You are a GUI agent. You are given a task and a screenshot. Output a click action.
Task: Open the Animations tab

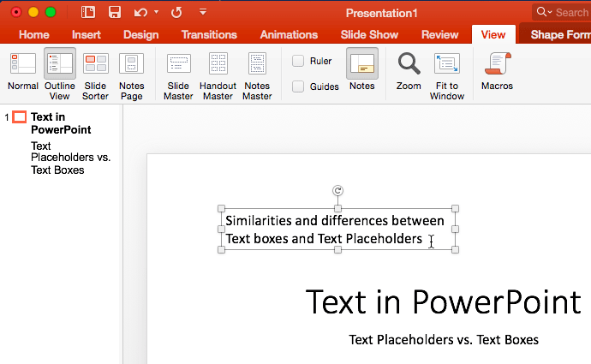coord(289,34)
